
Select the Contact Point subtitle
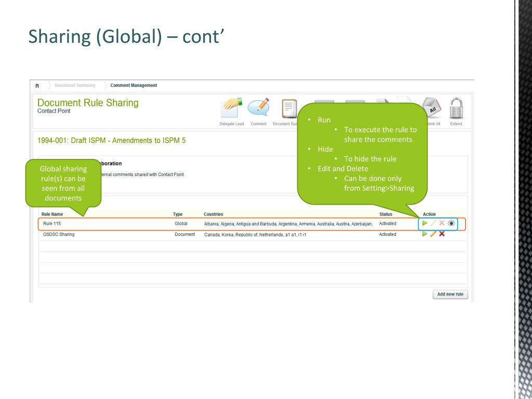[x=54, y=111]
